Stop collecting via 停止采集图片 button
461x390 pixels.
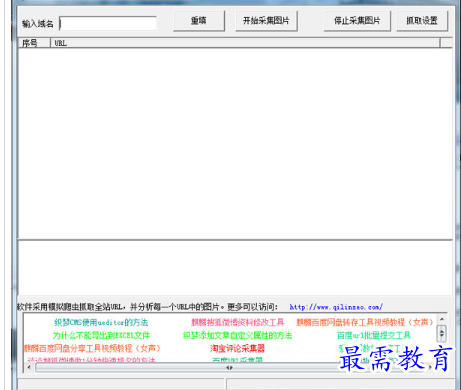tap(357, 21)
